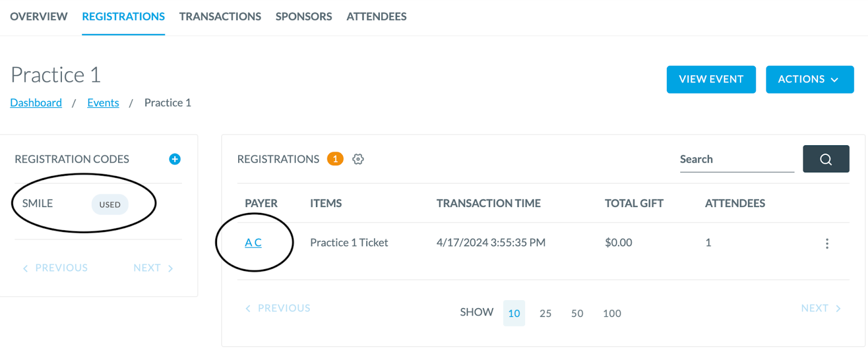Open the three-dot row options menu
Image resolution: width=868 pixels, height=356 pixels.
coord(827,243)
